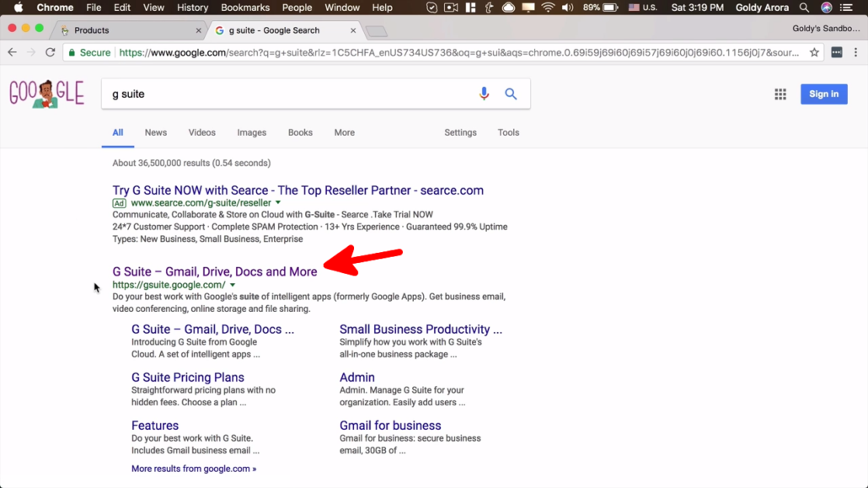Screen dimensions: 868x488
Task: Click the Siri icon in menu bar
Action: click(x=826, y=8)
